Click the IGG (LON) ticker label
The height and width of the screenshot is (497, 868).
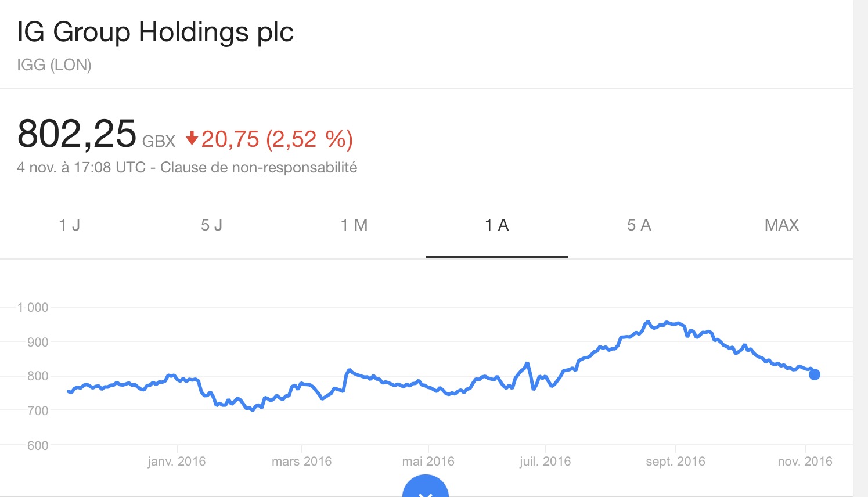[54, 64]
